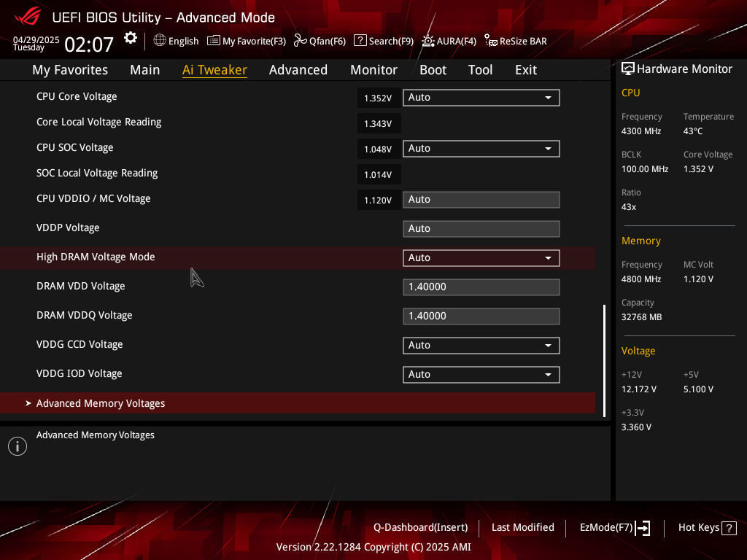Click the CPU VDDIO / MC Voltage field
The image size is (747, 560).
[x=481, y=200]
